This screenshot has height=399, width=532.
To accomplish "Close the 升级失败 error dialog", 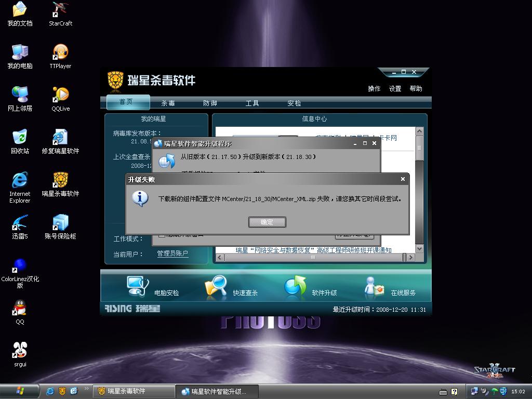I will pyautogui.click(x=403, y=179).
